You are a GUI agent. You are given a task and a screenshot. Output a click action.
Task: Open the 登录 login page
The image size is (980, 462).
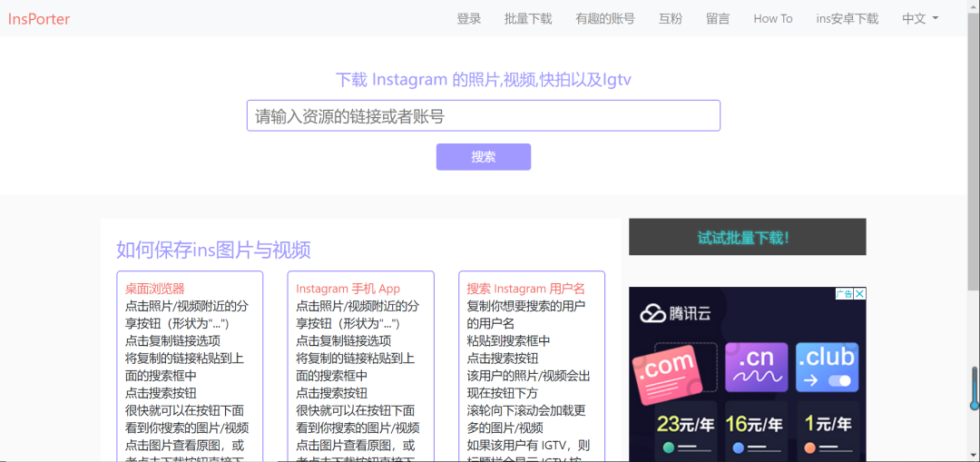(x=469, y=19)
